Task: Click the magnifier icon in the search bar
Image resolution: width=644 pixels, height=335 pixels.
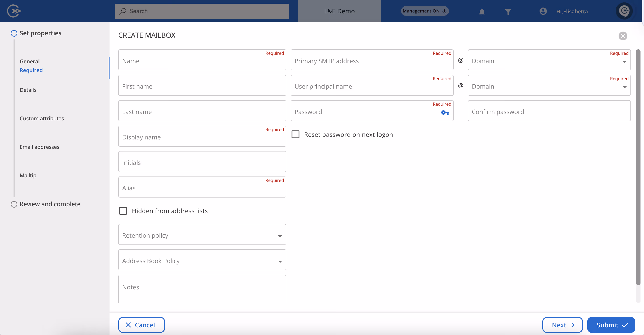Action: [123, 11]
